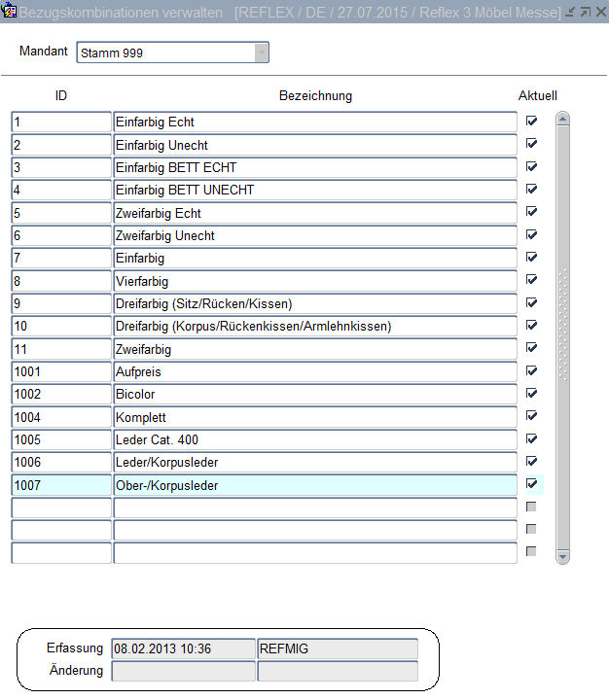The image size is (609, 700).
Task: Click the first empty ID field below 1007
Action: pos(61,507)
